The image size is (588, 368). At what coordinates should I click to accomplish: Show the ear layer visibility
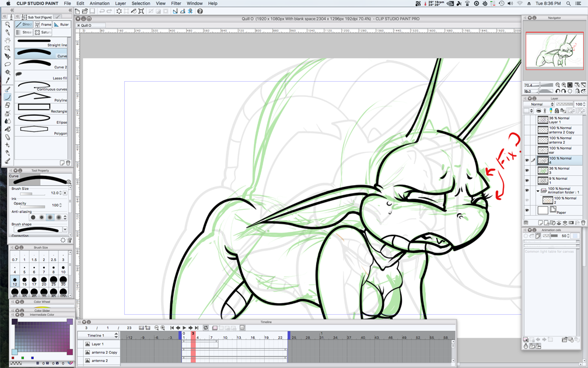click(x=527, y=150)
